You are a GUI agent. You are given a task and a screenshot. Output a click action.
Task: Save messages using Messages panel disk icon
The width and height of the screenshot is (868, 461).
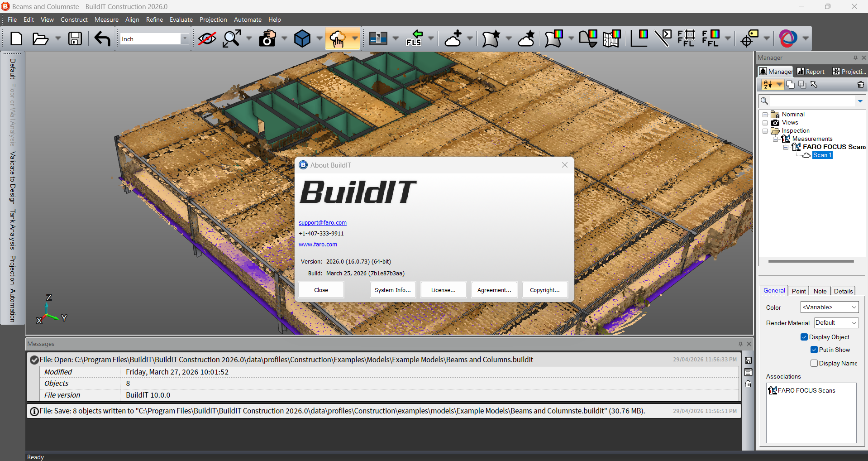pyautogui.click(x=749, y=360)
